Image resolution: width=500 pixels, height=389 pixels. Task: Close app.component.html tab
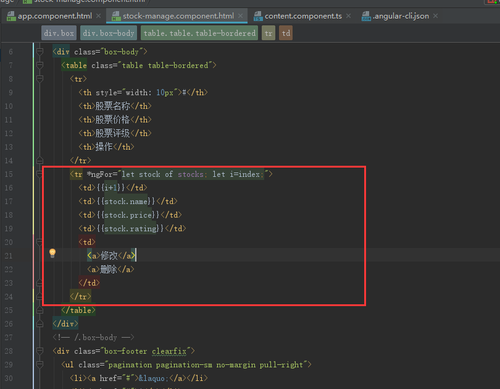(x=98, y=16)
